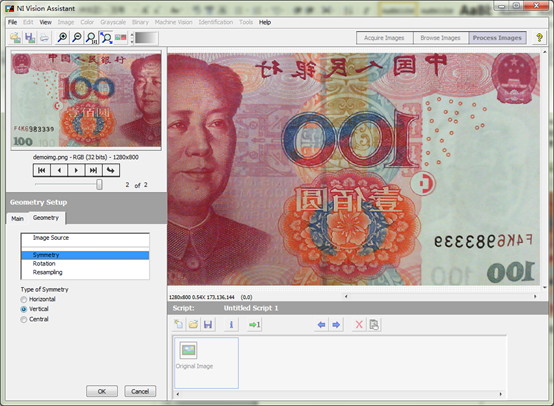This screenshot has height=406, width=554.
Task: Click the Open Image toolbar icon
Action: [15, 37]
